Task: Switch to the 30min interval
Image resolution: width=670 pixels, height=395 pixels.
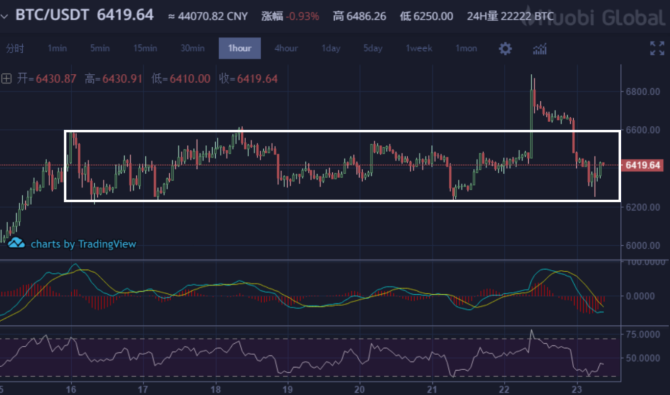Action: (192, 48)
